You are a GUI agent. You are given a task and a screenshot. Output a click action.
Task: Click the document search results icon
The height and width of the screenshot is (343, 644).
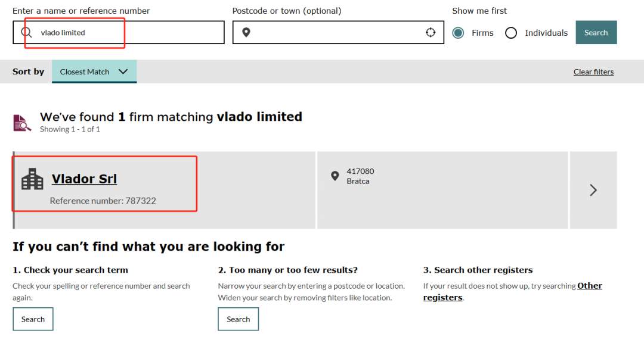(22, 123)
